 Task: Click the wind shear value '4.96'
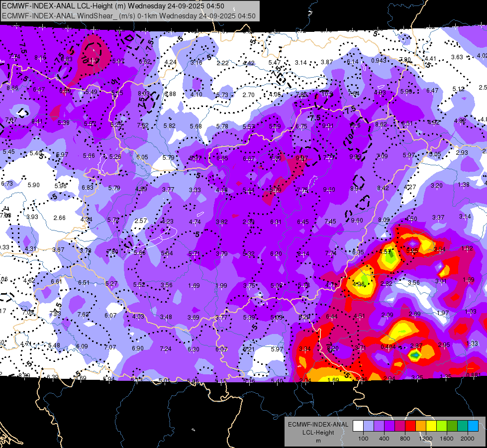tap(359, 284)
